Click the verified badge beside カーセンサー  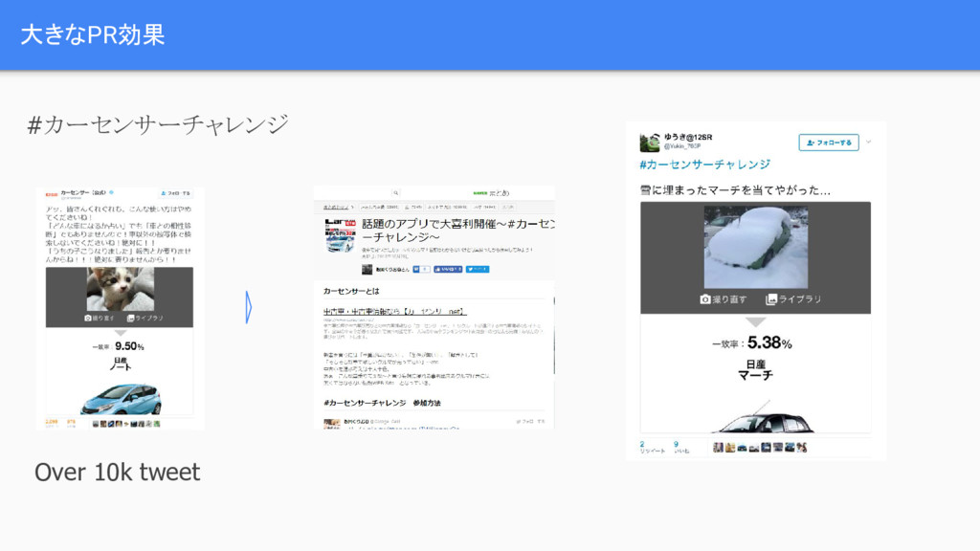[x=111, y=193]
